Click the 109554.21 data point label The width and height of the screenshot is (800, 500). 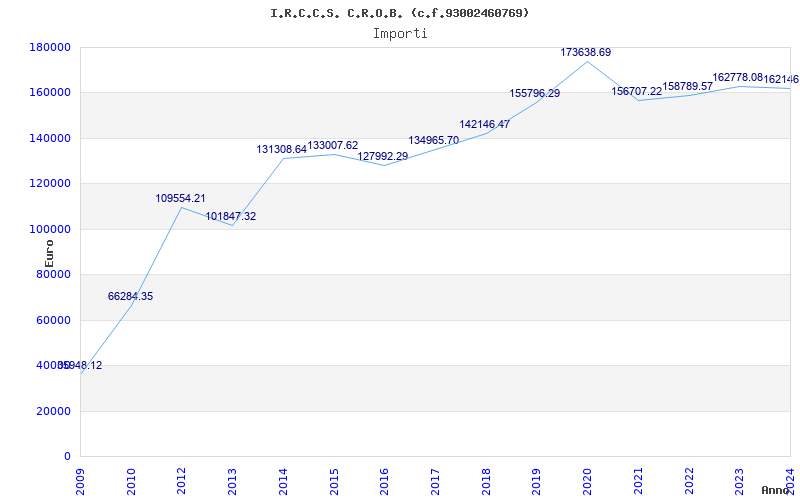180,199
